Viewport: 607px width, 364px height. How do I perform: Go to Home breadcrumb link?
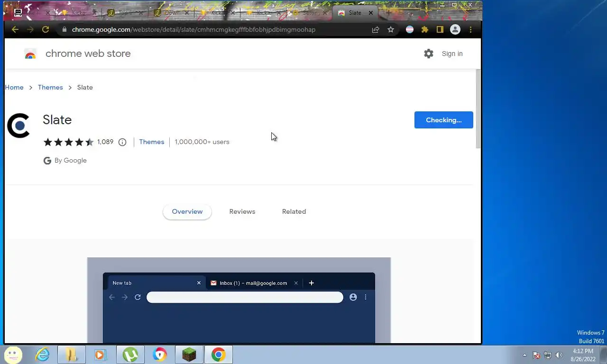click(14, 87)
